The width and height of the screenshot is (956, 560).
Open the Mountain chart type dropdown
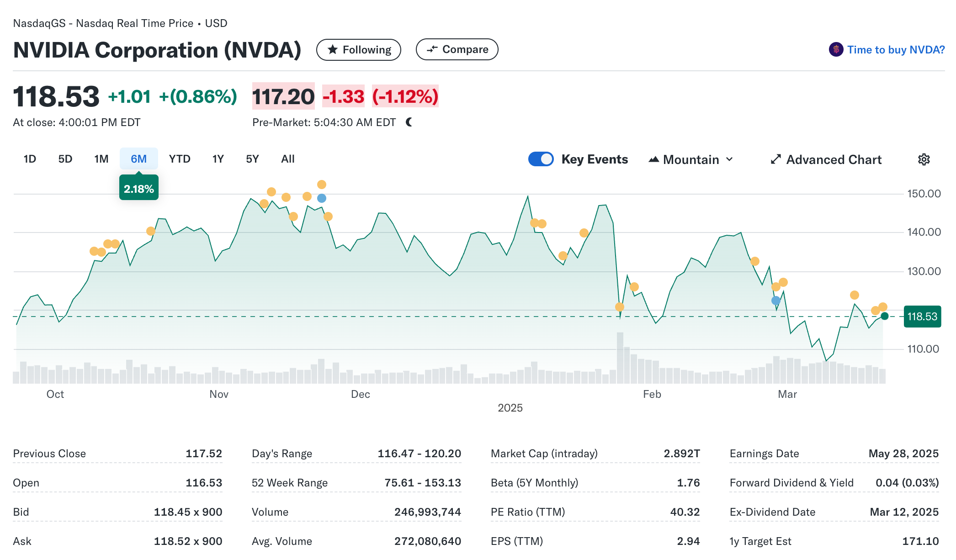point(690,159)
